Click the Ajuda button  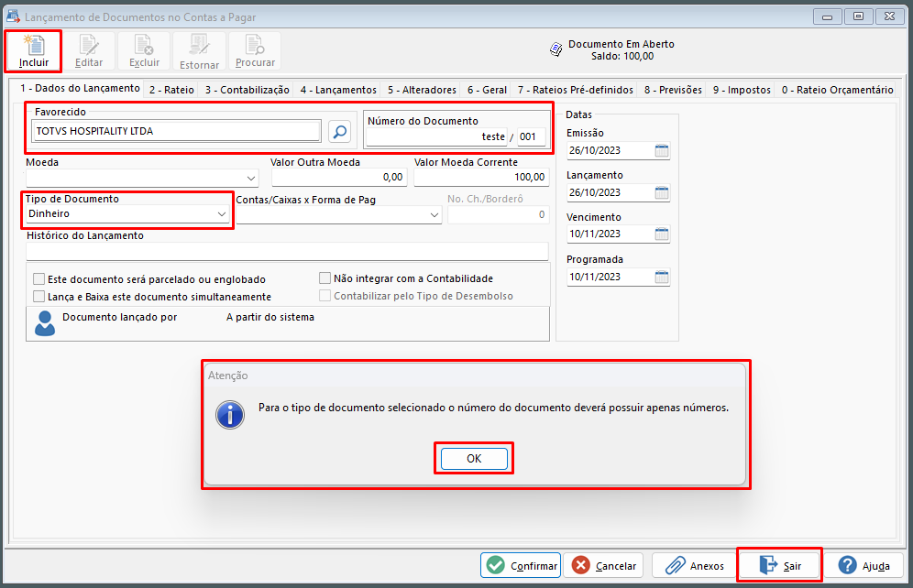click(863, 565)
